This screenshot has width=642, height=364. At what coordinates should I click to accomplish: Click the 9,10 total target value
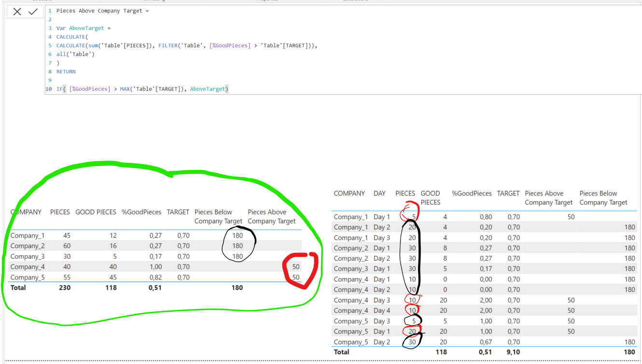coord(512,352)
